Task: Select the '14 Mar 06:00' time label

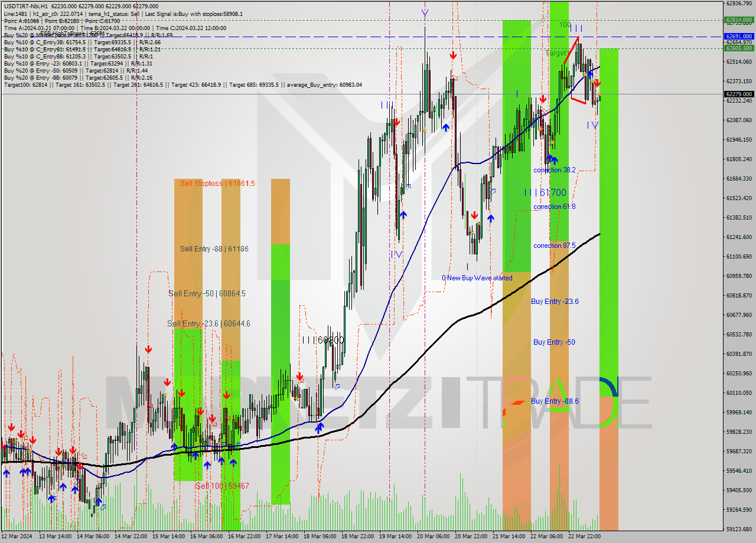Action: click(93, 537)
